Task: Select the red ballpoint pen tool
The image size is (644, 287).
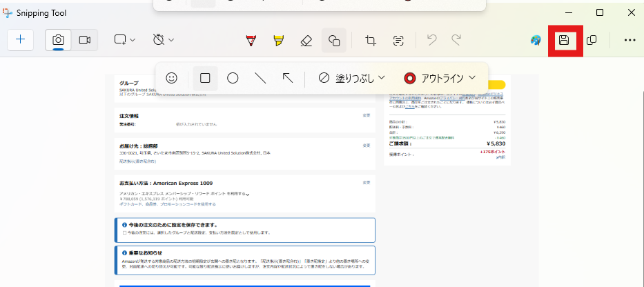Action: pyautogui.click(x=251, y=41)
